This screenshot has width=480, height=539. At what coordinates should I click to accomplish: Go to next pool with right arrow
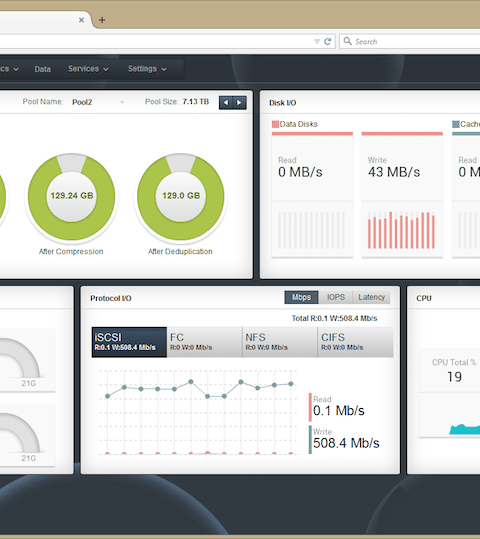(x=240, y=102)
